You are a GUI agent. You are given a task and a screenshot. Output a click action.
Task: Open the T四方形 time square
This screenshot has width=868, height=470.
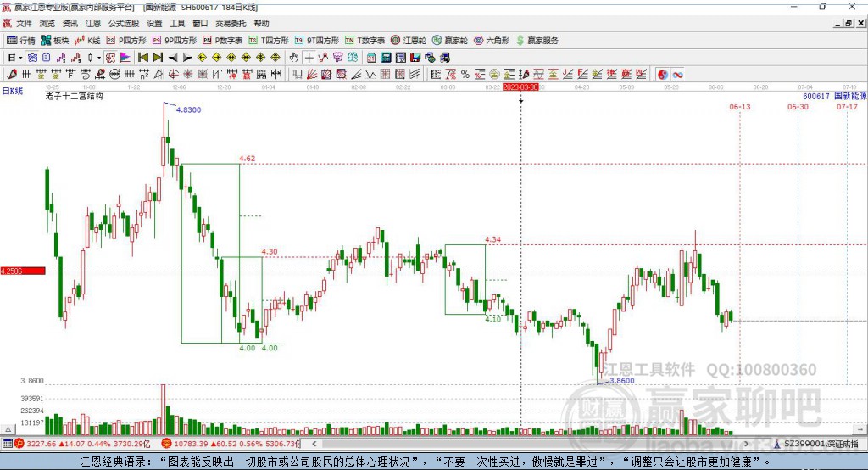tap(269, 41)
